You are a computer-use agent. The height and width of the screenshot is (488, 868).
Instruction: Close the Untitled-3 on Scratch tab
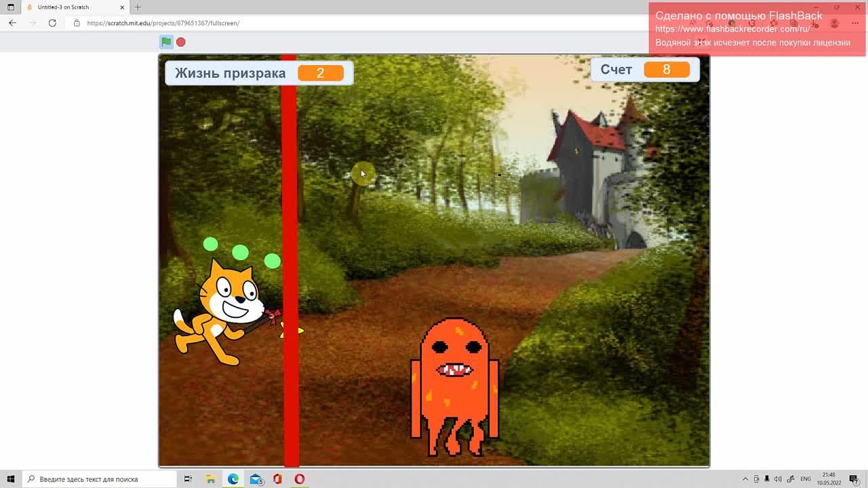coord(121,7)
